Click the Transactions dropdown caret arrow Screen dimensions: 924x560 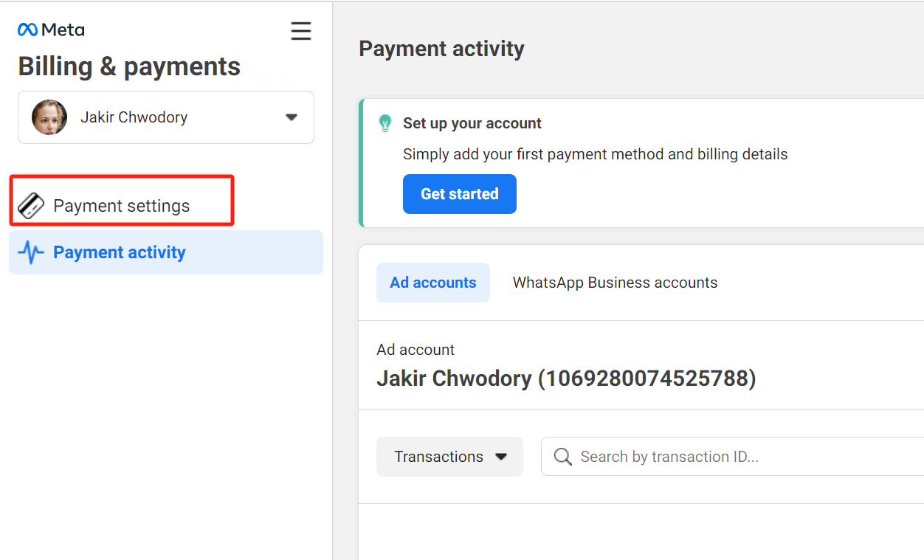501,457
